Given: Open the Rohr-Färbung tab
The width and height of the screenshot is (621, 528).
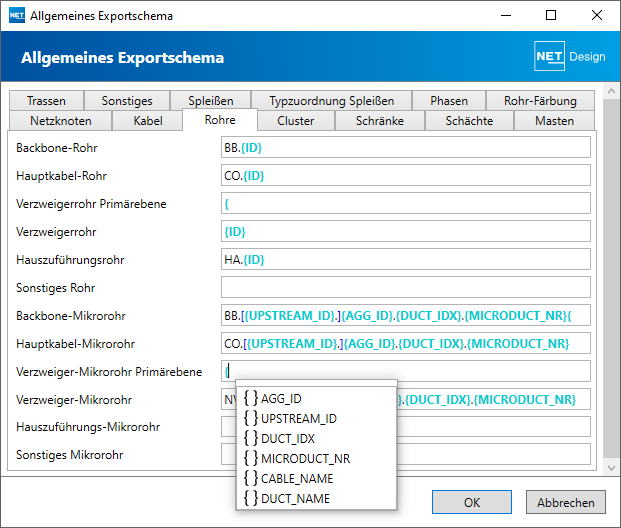Looking at the screenshot, I should (540, 101).
